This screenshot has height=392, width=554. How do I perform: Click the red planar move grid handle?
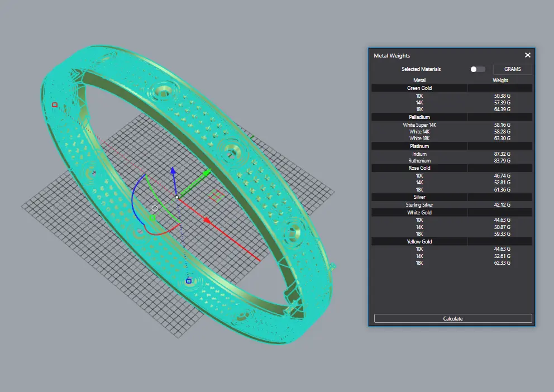217,195
